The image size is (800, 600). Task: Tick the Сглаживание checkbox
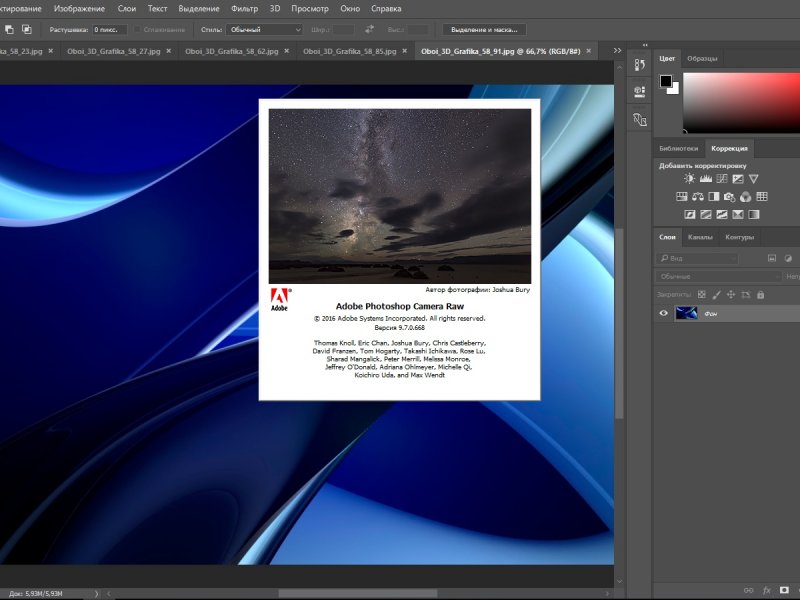(x=137, y=30)
